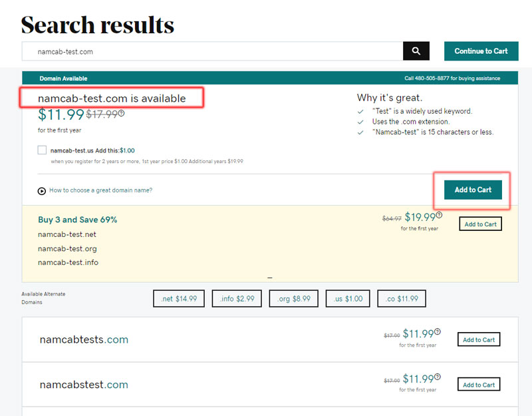The width and height of the screenshot is (532, 416).
Task: Check the namcab-test.us add-on checkbox
Action: (43, 150)
